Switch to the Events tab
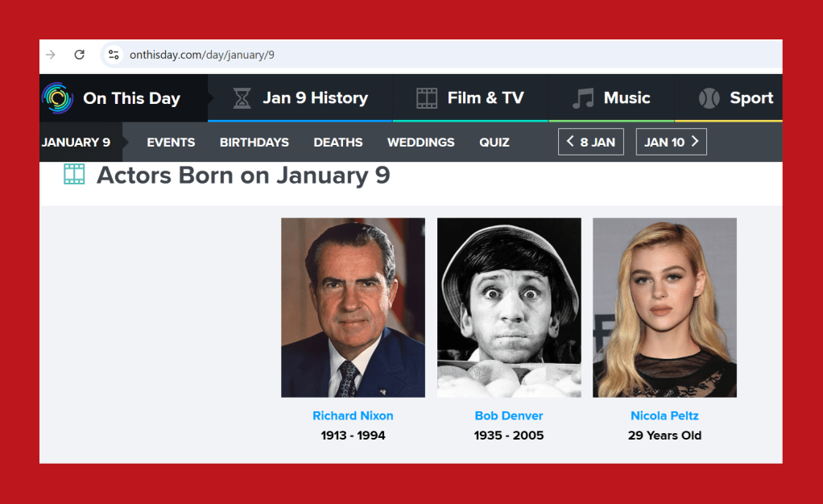Screen dimensions: 823x504 pos(171,143)
